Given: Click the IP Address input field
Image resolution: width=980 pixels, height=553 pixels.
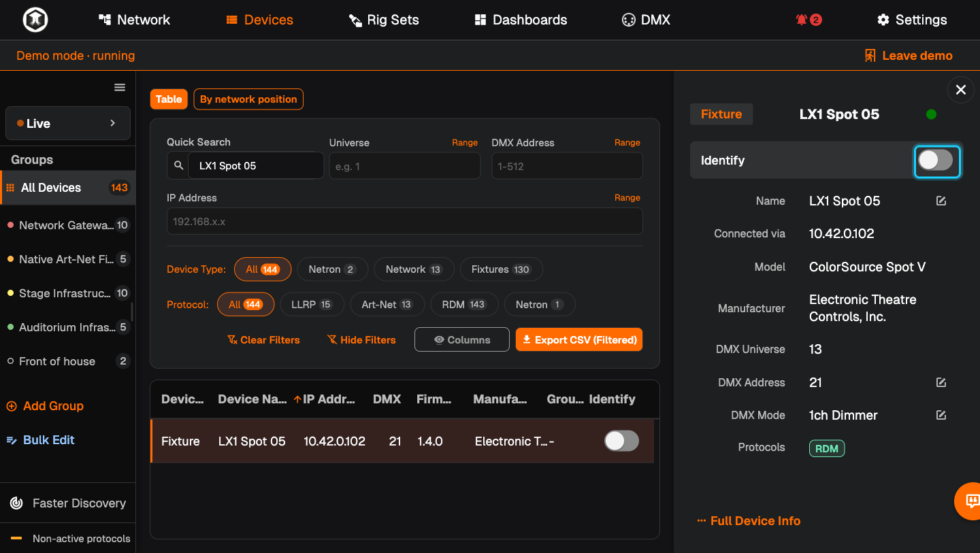Looking at the screenshot, I should [405, 222].
